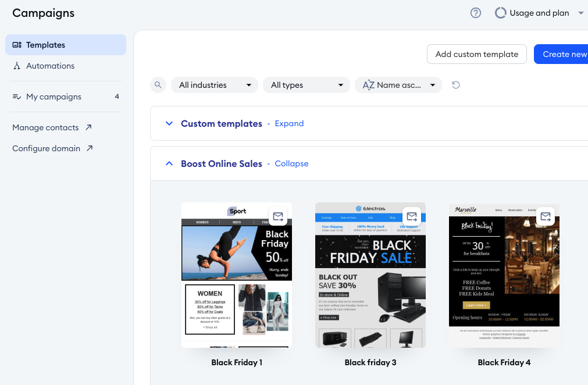Click the Add custom template button
This screenshot has height=385, width=588.
point(476,54)
